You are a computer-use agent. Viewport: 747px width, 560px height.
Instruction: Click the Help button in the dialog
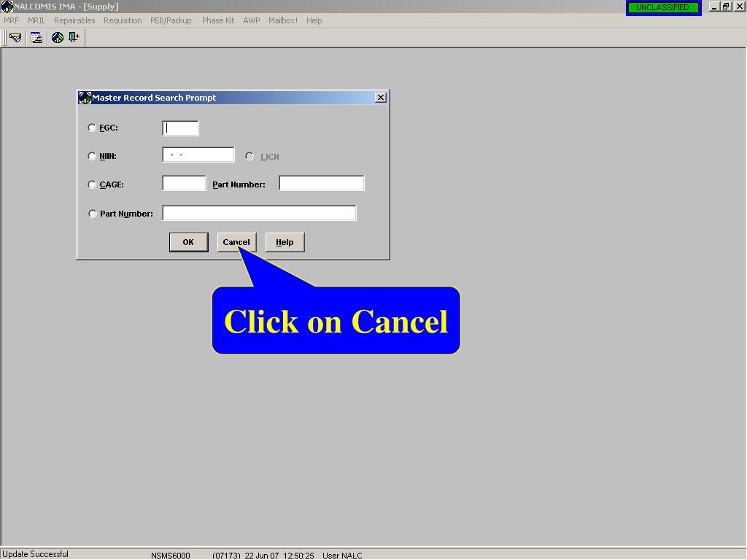point(285,242)
